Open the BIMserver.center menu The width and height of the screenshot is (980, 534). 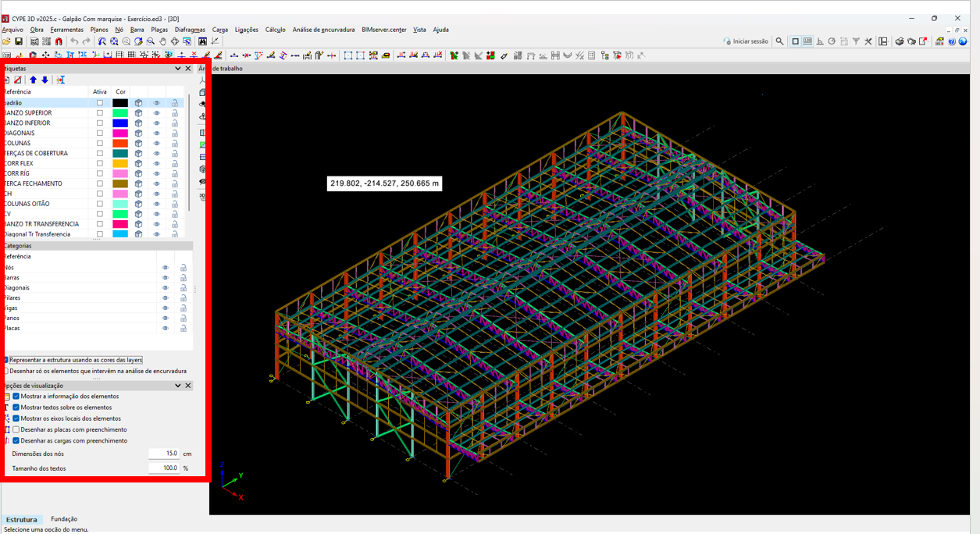[x=384, y=30]
